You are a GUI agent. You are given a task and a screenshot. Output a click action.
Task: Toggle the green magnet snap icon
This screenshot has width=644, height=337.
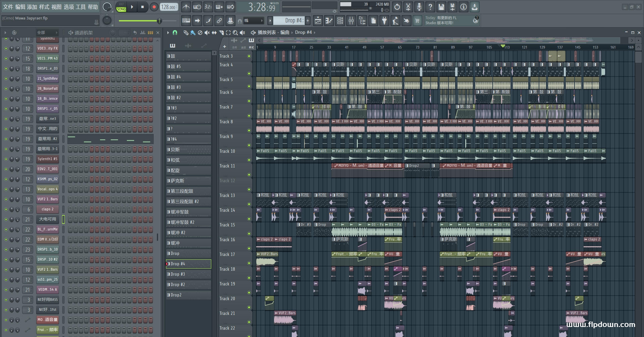coord(175,32)
